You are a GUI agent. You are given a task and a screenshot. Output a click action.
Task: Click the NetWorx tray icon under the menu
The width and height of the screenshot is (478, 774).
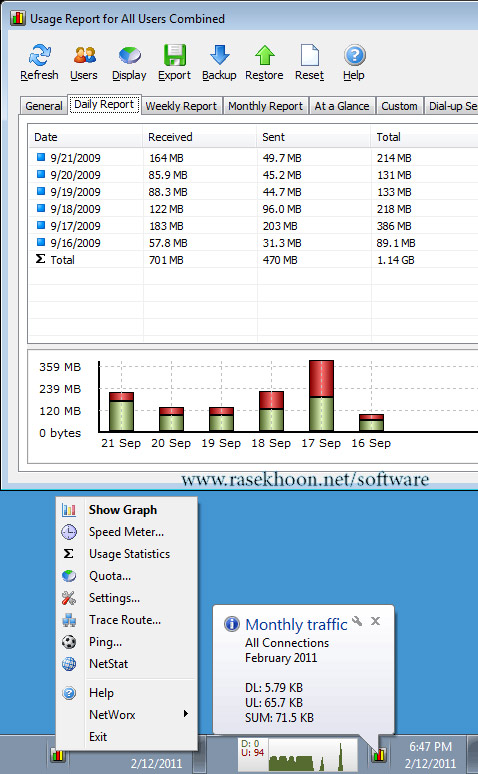point(58,755)
